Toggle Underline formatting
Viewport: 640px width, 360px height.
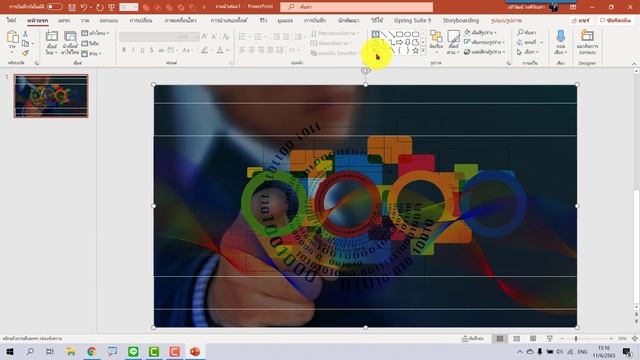pos(142,50)
